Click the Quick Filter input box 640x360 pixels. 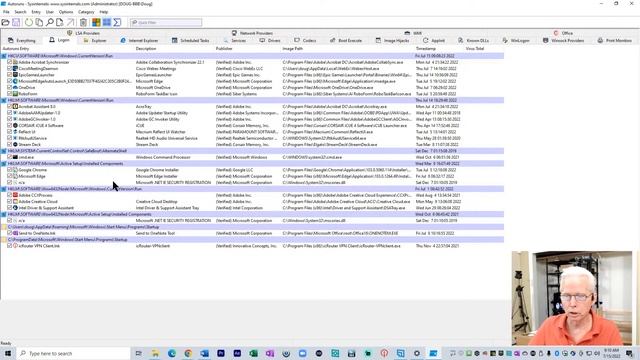[166, 22]
